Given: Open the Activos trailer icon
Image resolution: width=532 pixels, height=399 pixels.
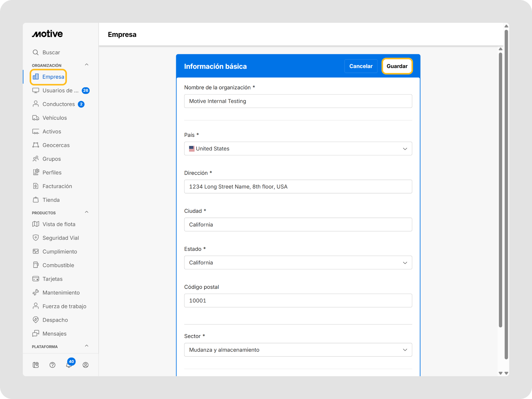Looking at the screenshot, I should point(36,131).
